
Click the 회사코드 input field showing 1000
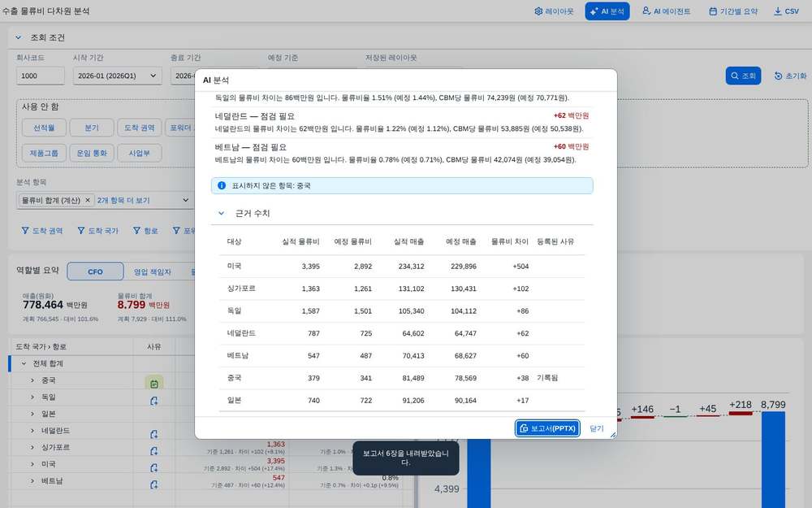click(41, 76)
